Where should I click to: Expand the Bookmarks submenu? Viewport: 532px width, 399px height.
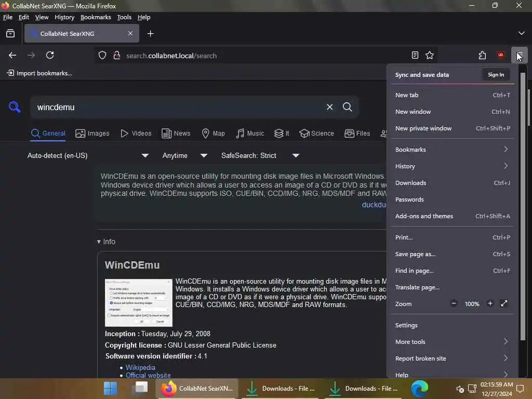click(453, 150)
